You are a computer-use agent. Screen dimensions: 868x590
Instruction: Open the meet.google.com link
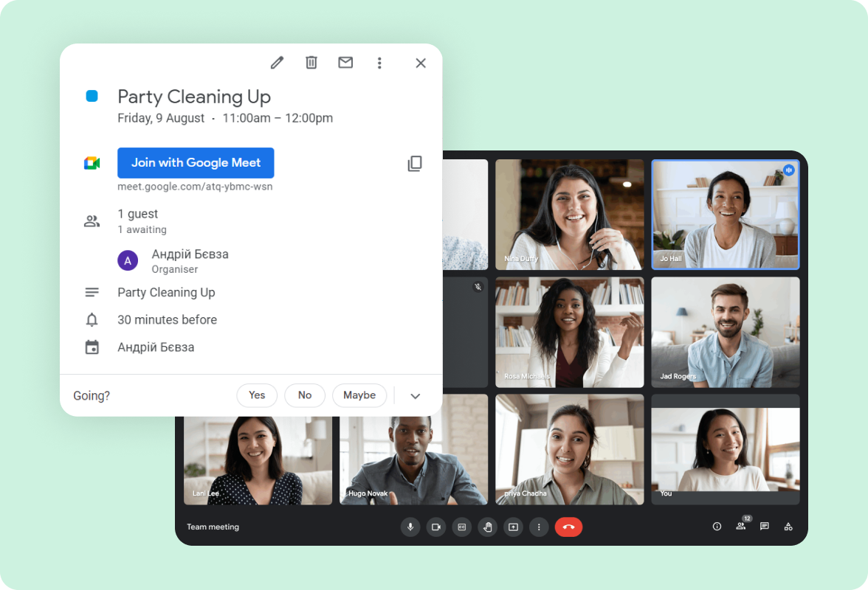[195, 187]
